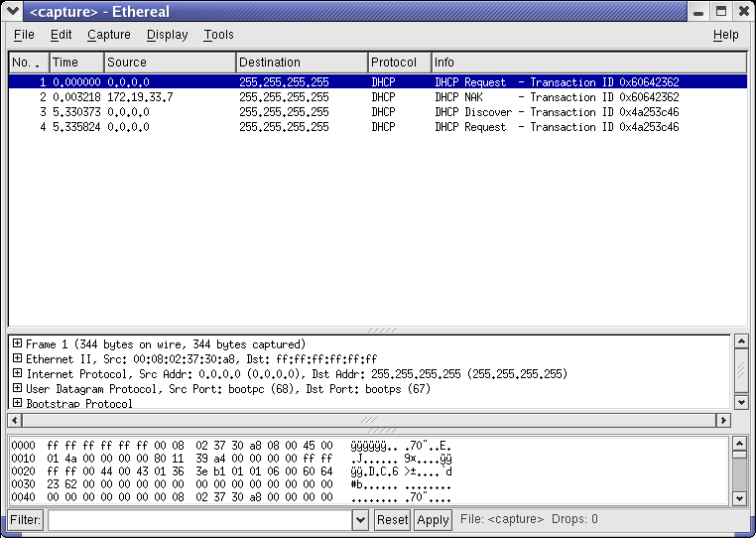This screenshot has width=756, height=538.
Task: Expand the Internet Protocol tree node
Action: 17,374
